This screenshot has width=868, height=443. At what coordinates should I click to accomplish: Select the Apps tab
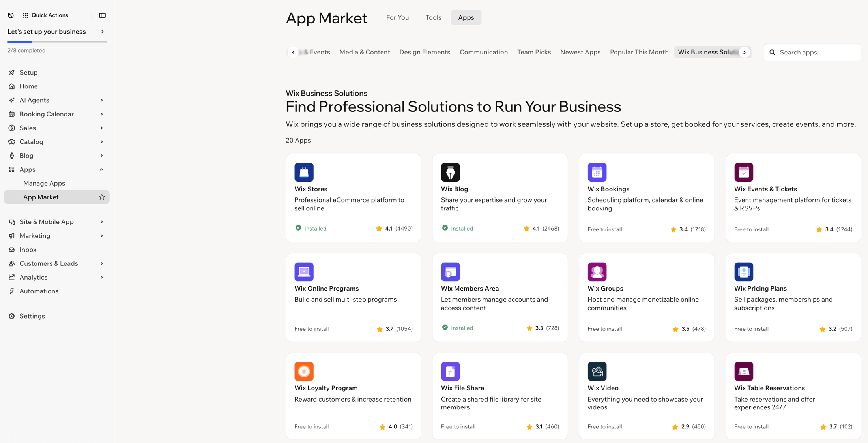466,17
